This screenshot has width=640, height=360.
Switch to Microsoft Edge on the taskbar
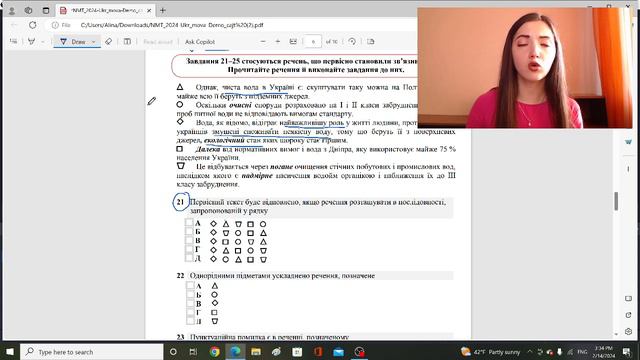(235, 352)
